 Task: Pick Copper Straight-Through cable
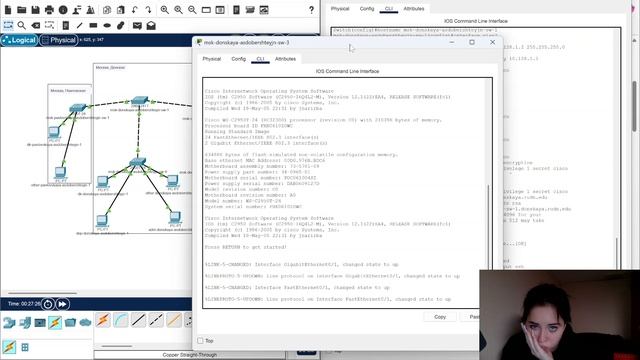(138, 320)
